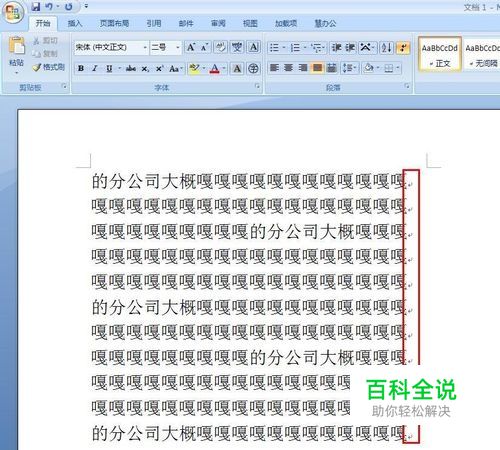The height and width of the screenshot is (450, 500).
Task: Toggle strikethrough formatting
Action: [130, 68]
